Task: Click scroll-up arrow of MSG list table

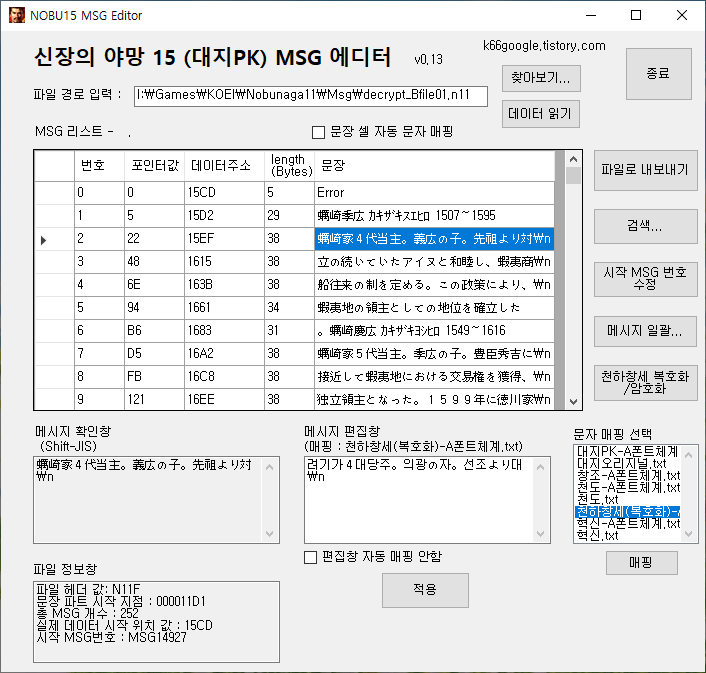Action: pos(573,159)
